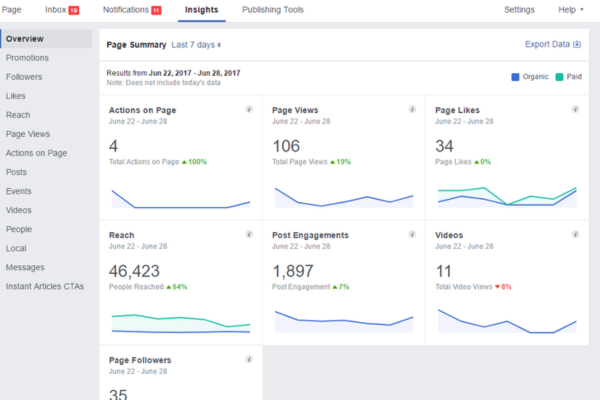The image size is (600, 400).
Task: Open the Settings tab
Action: pyautogui.click(x=519, y=10)
